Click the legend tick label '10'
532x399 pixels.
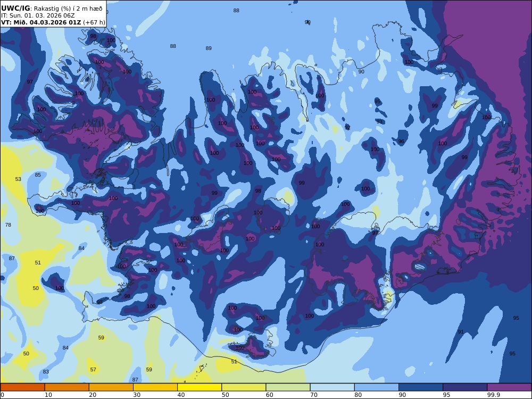click(x=48, y=395)
